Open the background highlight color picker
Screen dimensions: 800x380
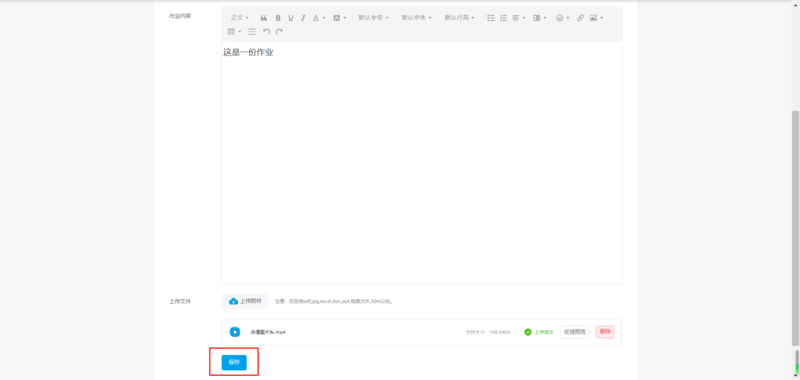340,18
